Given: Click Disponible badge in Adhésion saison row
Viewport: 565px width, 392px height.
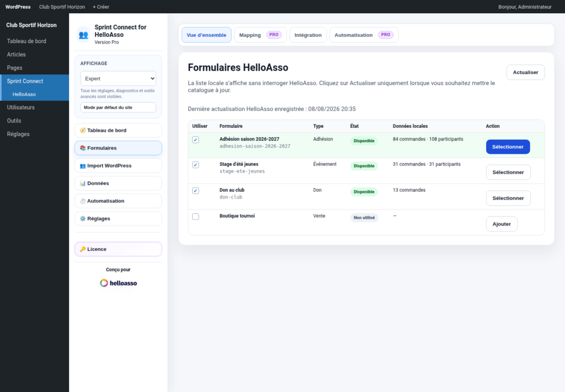Looking at the screenshot, I should pos(364,141).
